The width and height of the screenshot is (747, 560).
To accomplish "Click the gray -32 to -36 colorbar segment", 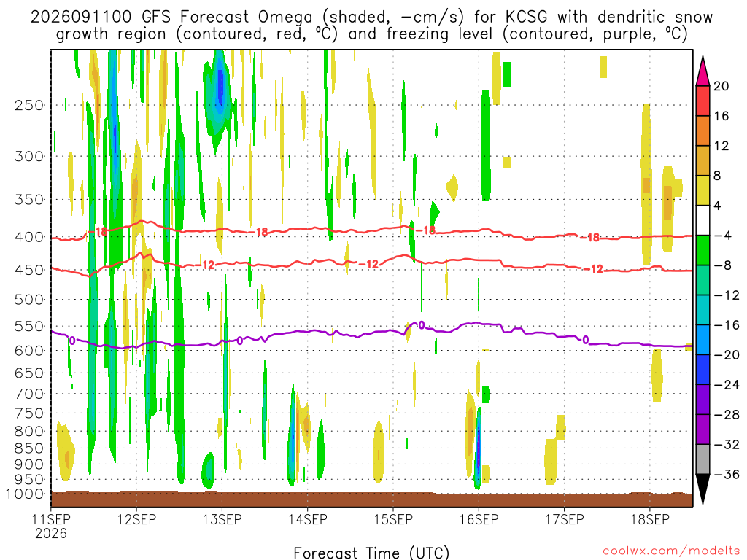I will point(703,459).
